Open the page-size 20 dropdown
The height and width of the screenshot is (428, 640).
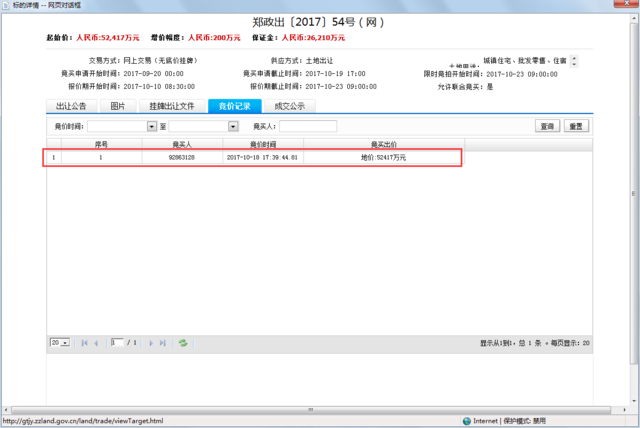(65, 343)
